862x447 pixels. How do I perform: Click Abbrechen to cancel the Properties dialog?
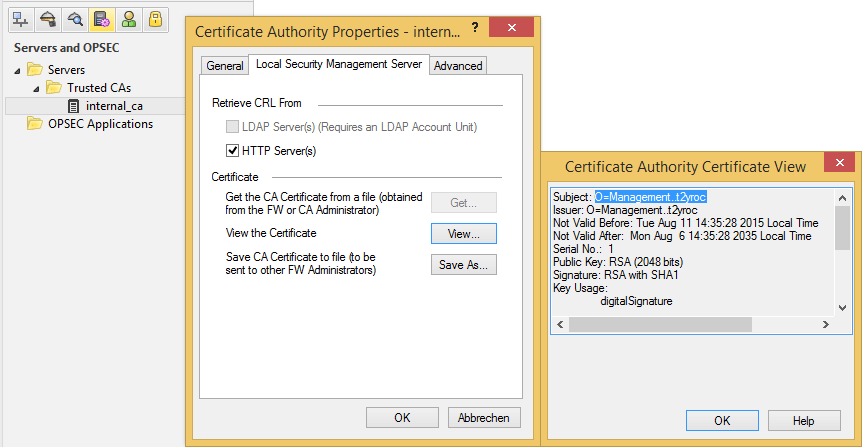(x=484, y=418)
